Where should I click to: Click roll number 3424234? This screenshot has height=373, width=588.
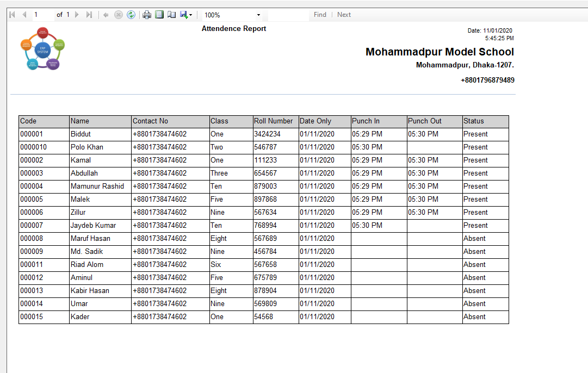268,134
